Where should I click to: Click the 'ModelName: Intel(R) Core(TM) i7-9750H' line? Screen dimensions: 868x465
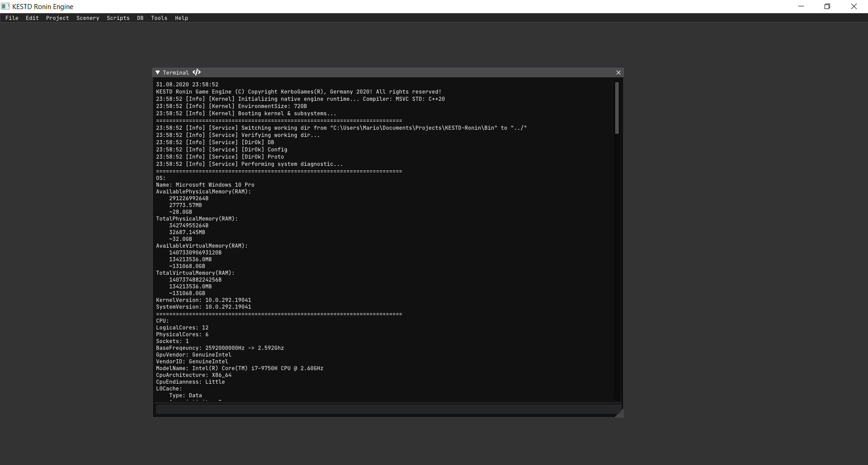240,368
